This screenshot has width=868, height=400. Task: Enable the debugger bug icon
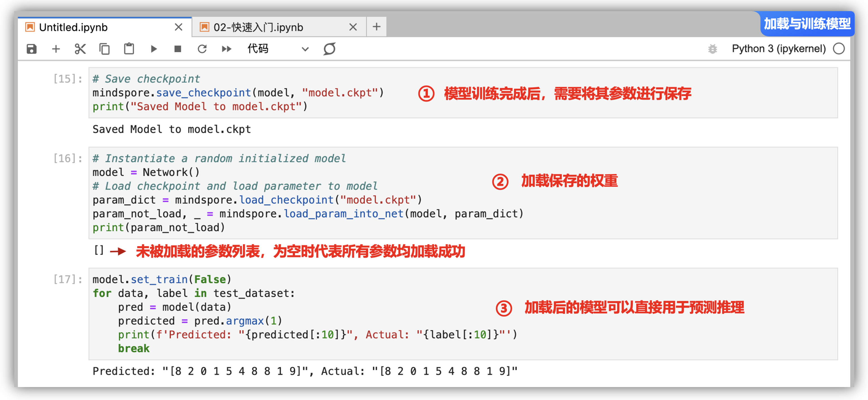(712, 49)
